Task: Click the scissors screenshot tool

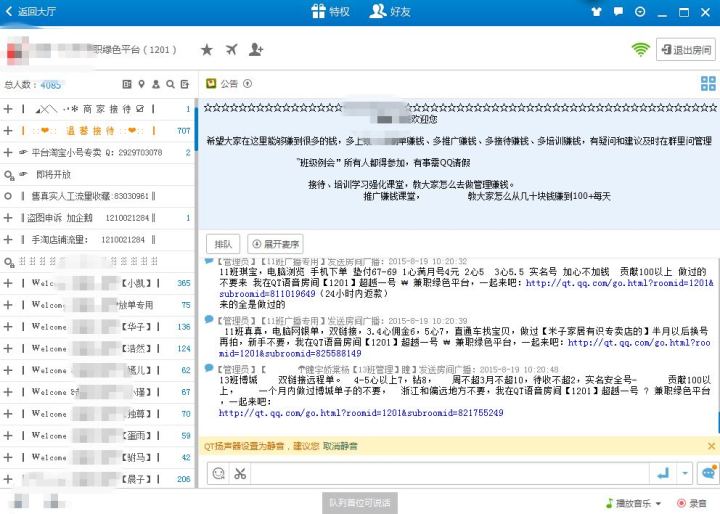Action: [x=240, y=473]
